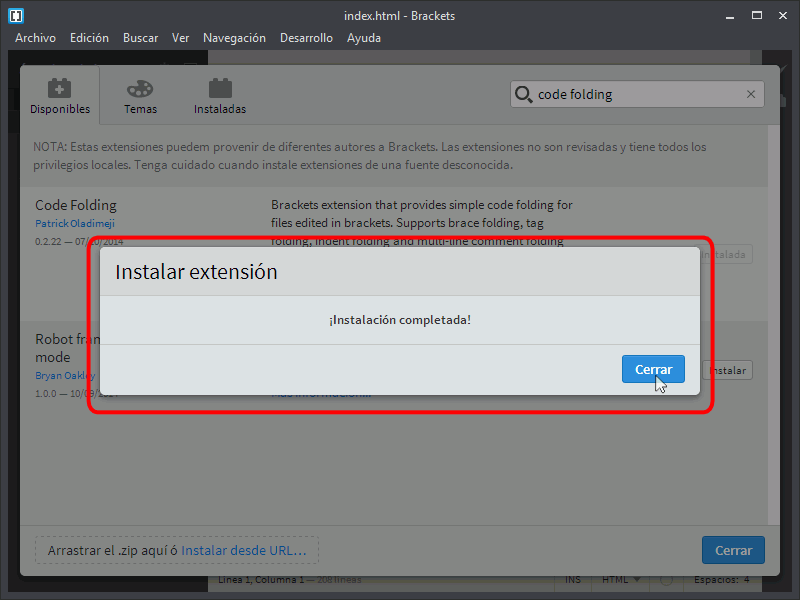Click the Code Folding description text
Screen dimensions: 800x600
point(421,223)
